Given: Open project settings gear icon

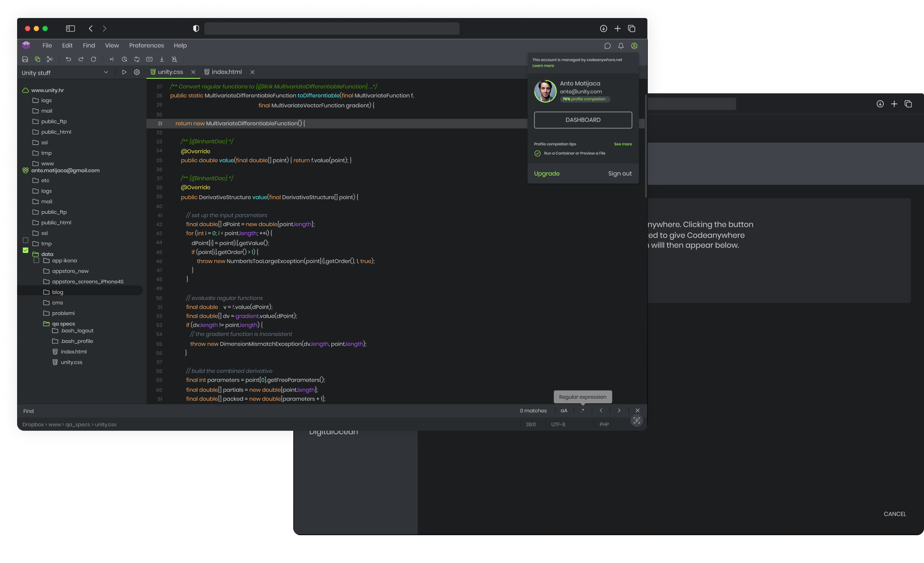Looking at the screenshot, I should tap(137, 72).
